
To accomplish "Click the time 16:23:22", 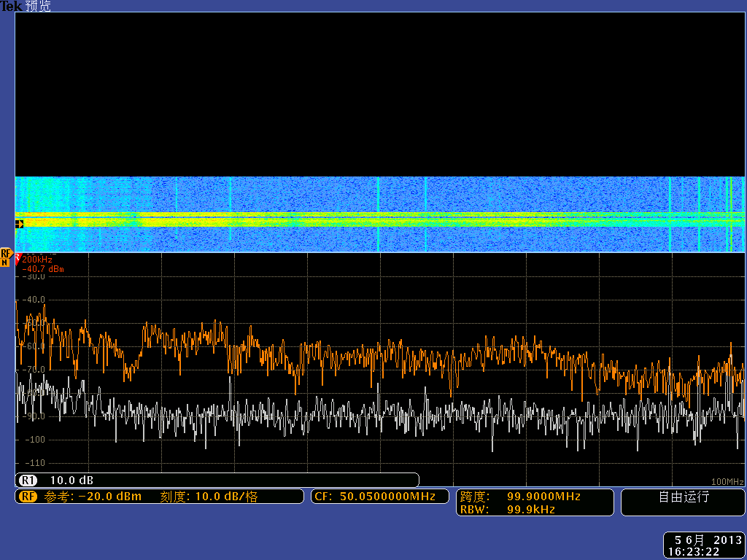I will click(x=694, y=552).
